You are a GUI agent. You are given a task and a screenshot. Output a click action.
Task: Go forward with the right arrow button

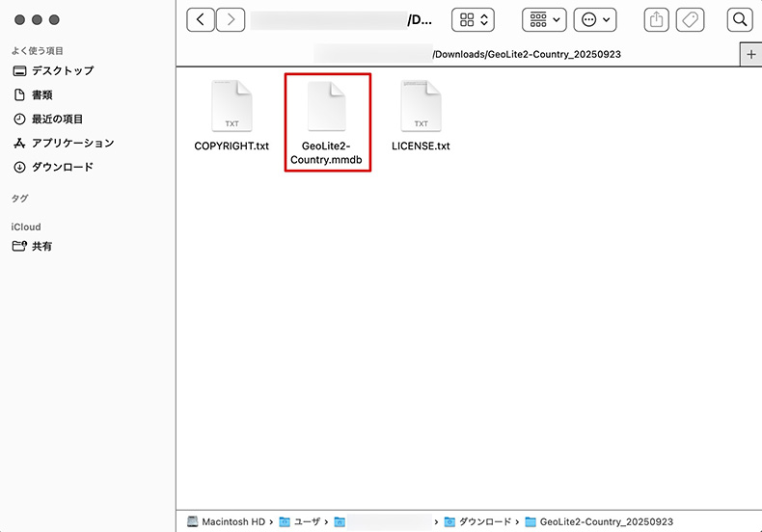point(231,20)
